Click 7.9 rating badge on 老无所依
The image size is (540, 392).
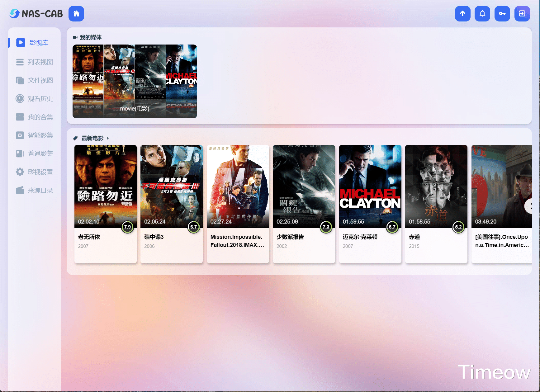pos(127,227)
